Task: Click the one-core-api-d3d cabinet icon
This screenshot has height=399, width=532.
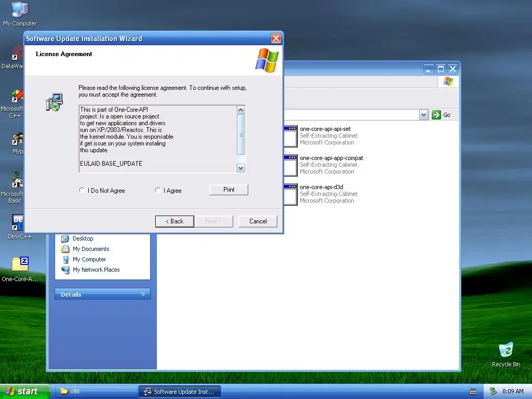Action: point(291,194)
